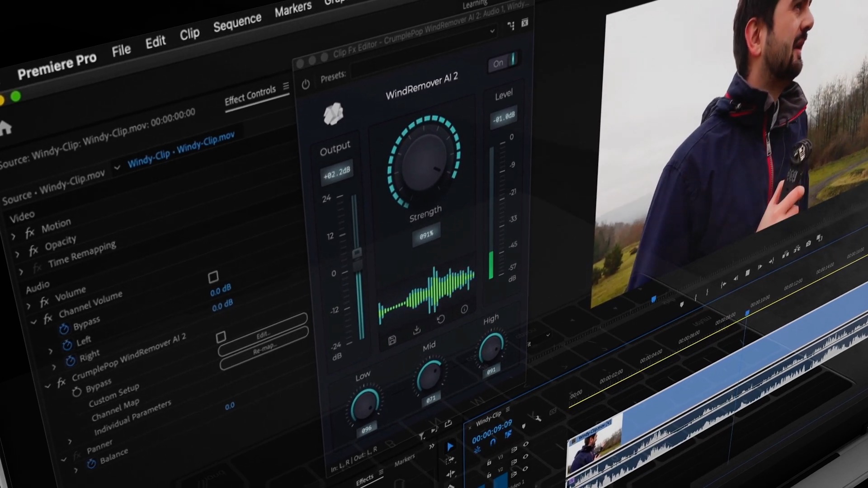Check the CrumplePop WindRemover Bypass checkbox
868x488 pixels.
click(x=221, y=337)
